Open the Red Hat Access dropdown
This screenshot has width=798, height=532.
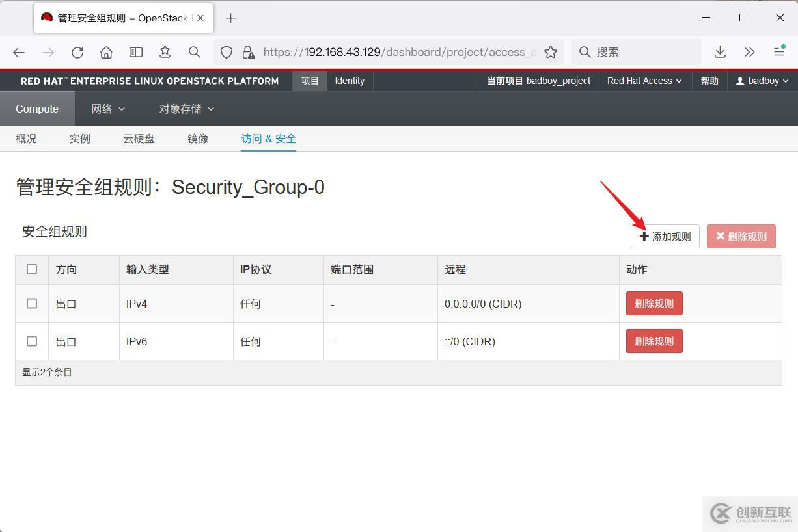click(644, 81)
